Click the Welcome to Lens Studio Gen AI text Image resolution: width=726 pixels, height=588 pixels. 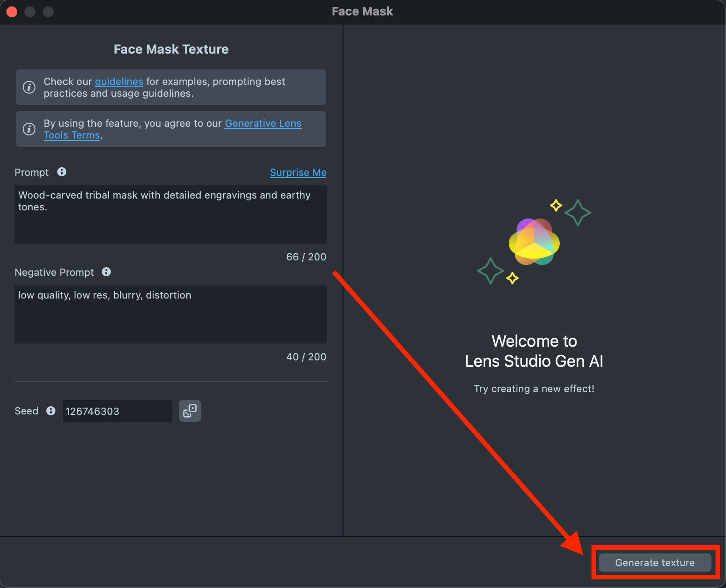click(x=534, y=351)
